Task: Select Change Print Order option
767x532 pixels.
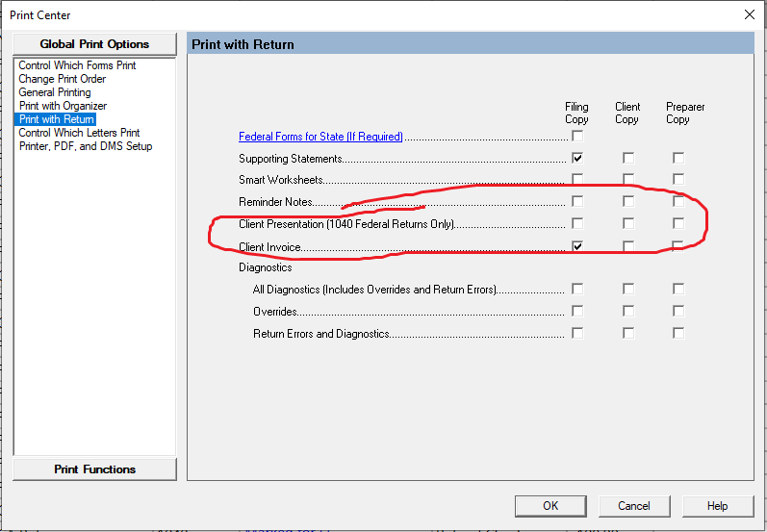Action: (x=63, y=79)
